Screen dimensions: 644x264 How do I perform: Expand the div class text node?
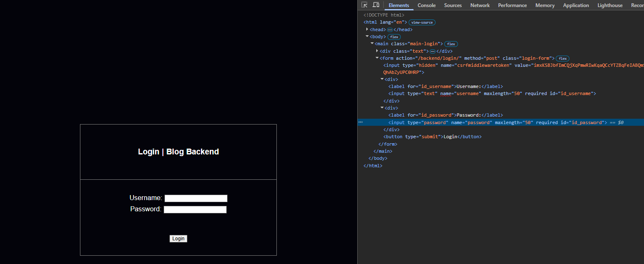[x=377, y=51]
